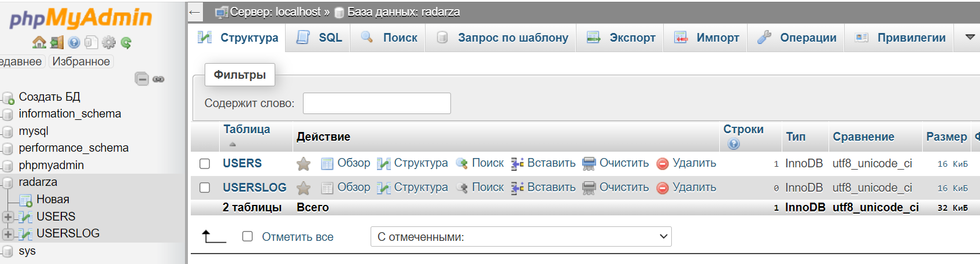Click Поиск in the USERSLOG row

pos(480,187)
